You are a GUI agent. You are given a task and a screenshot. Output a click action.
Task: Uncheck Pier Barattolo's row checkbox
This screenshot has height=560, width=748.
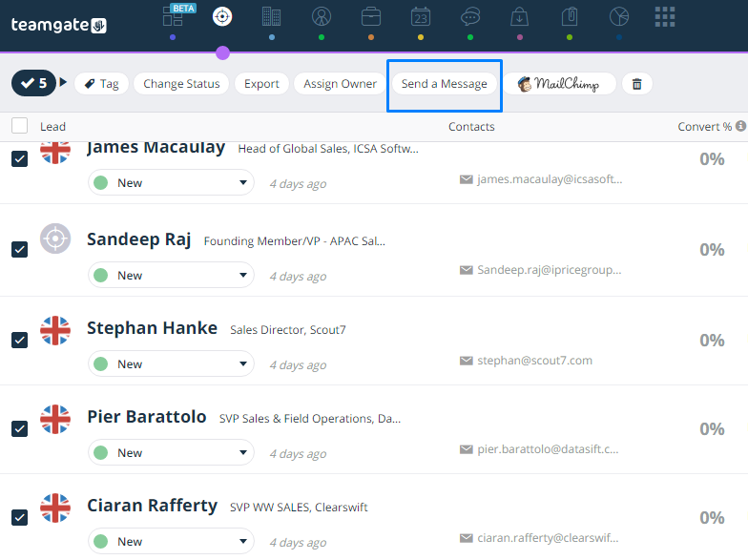click(19, 429)
